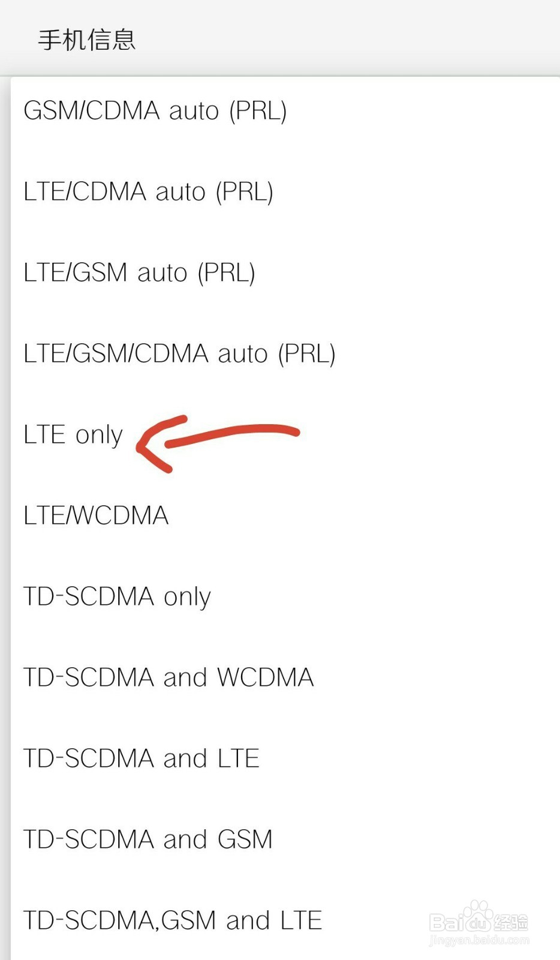The height and width of the screenshot is (960, 560).
Task: Select LTE/GSM/CDMA auto (PRL)
Action: 179,354
